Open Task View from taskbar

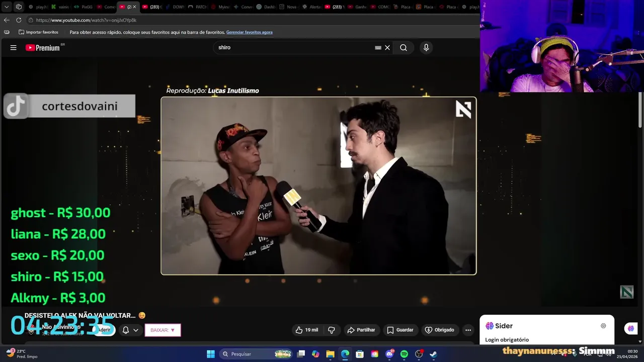click(x=301, y=354)
